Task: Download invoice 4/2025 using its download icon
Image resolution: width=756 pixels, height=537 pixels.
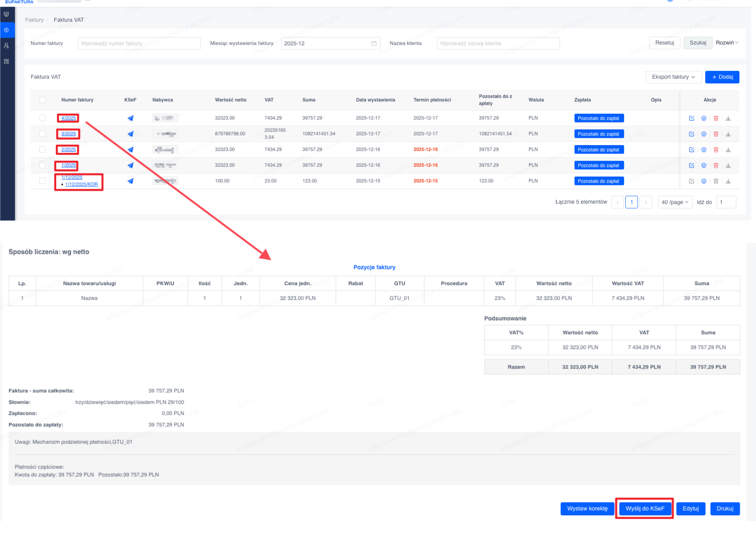Action: 728,118
